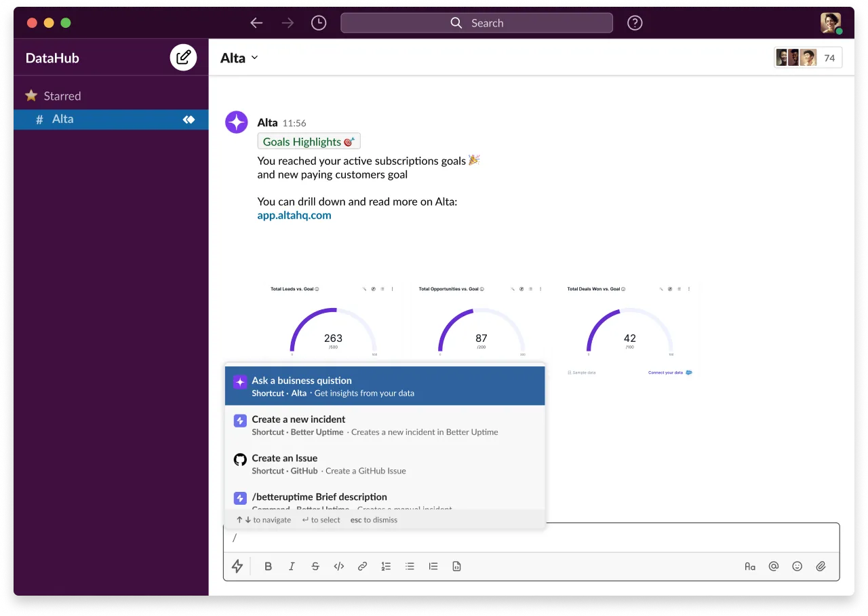
Task: Select 'Ask a buisness quistion' shortcut
Action: pos(384,386)
